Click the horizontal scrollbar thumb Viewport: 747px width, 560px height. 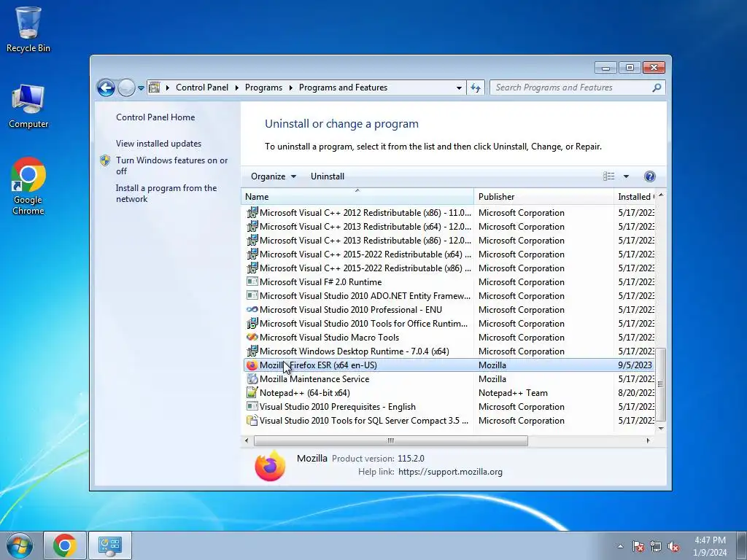(391, 440)
